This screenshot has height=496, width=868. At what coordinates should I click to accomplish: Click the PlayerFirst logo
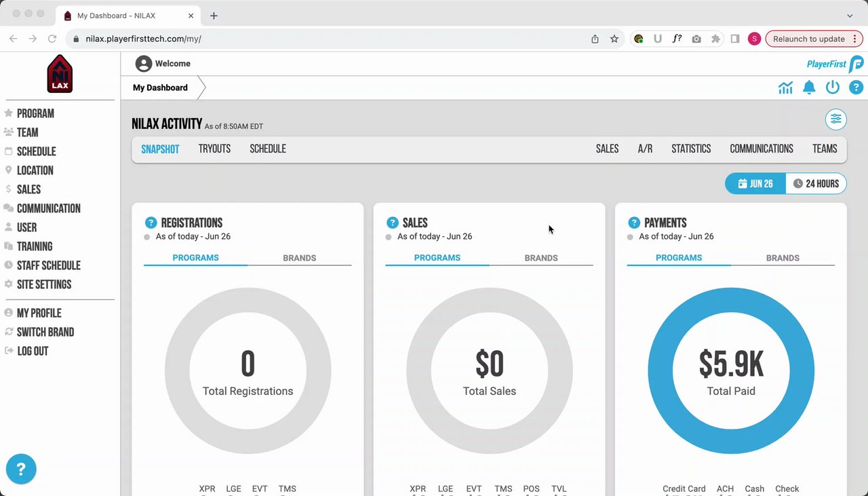[x=835, y=64]
